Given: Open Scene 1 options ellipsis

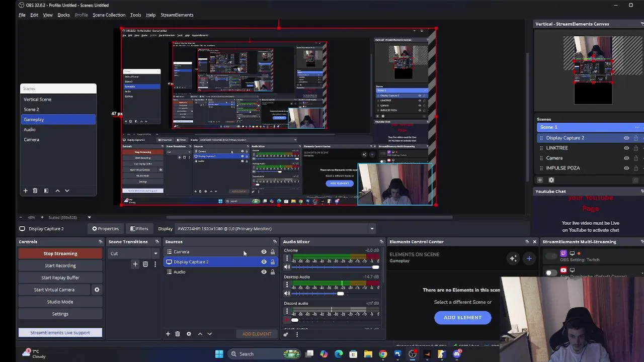Looking at the screenshot, I should (637, 127).
